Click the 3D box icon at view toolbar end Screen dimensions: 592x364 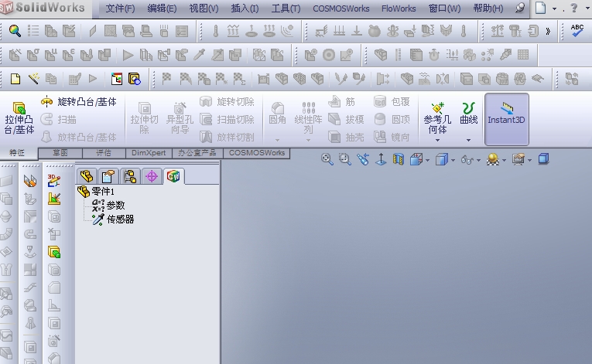click(x=543, y=158)
